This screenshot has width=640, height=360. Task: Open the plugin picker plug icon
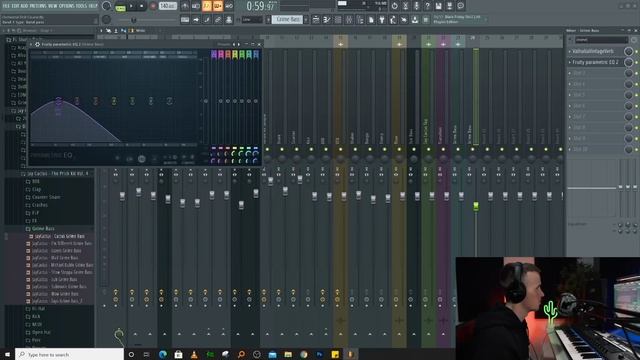click(x=382, y=20)
